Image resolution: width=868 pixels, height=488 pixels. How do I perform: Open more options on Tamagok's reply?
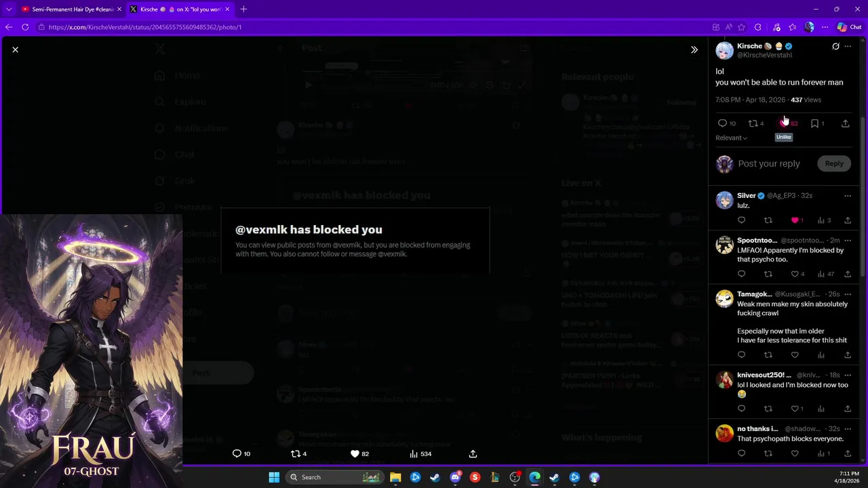coord(848,294)
